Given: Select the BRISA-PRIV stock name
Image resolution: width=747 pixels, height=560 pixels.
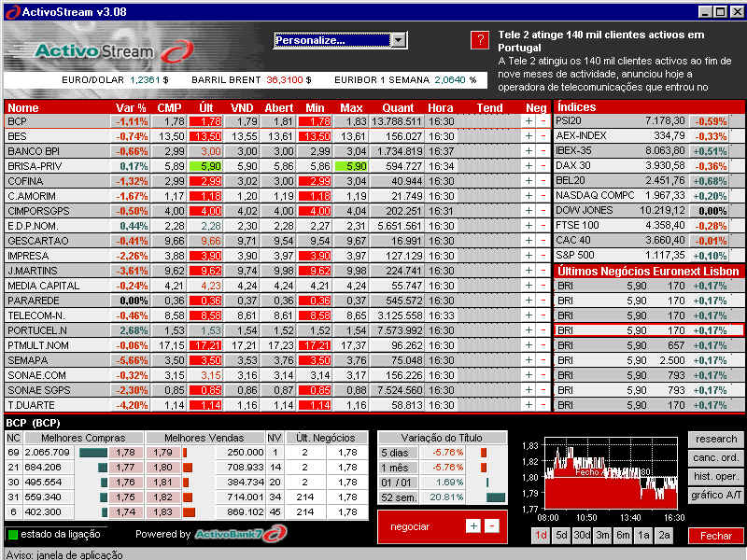Looking at the screenshot, I should pyautogui.click(x=35, y=166).
